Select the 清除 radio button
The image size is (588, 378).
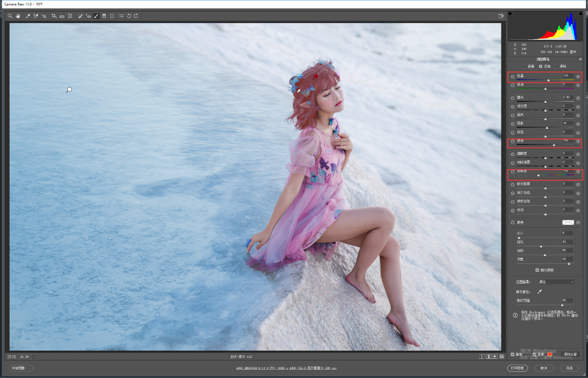(556, 66)
